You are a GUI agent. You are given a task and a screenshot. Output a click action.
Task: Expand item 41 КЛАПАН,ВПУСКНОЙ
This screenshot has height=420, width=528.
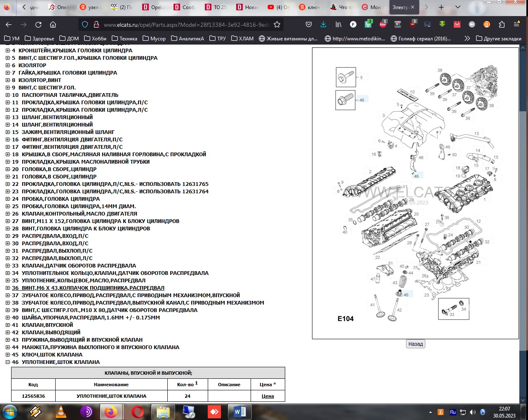[x=7, y=325]
